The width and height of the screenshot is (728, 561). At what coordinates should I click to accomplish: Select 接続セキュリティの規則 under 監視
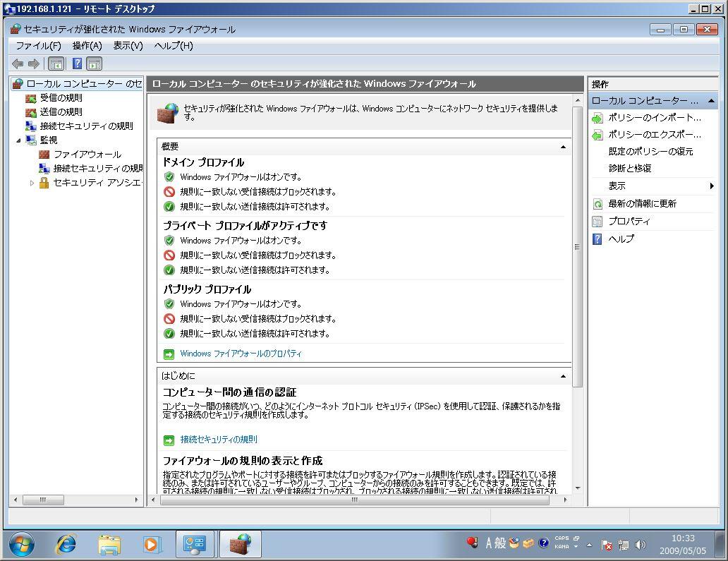98,168
